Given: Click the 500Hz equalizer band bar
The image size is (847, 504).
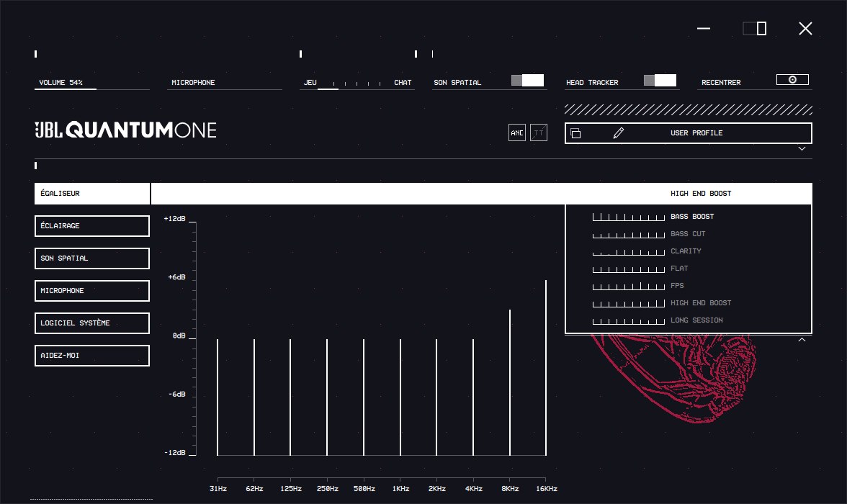Looking at the screenshot, I should click(x=364, y=397).
